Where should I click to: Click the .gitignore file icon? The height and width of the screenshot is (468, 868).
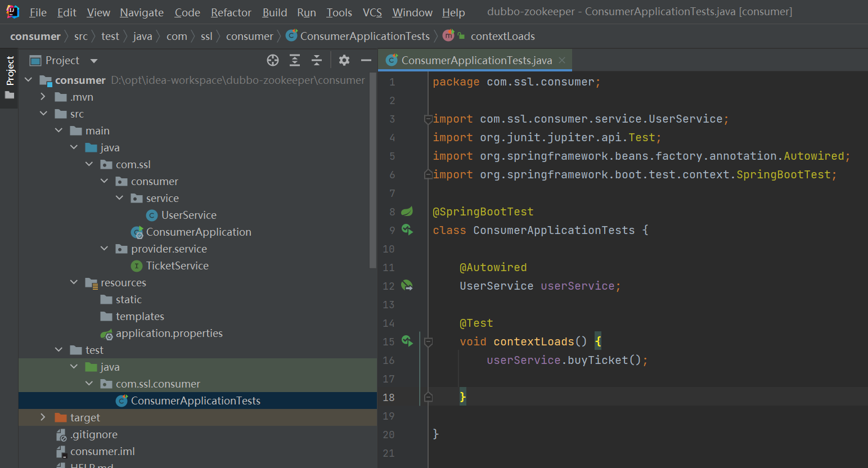pyautogui.click(x=61, y=435)
